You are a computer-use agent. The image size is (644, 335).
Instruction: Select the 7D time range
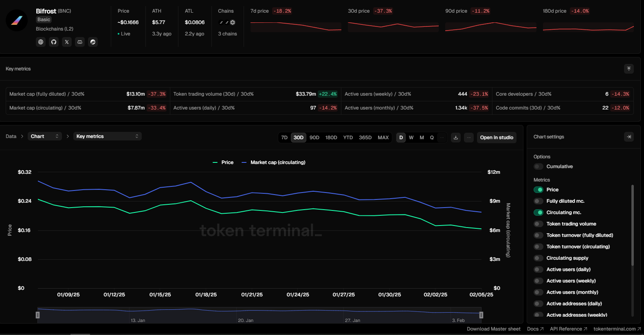click(284, 138)
